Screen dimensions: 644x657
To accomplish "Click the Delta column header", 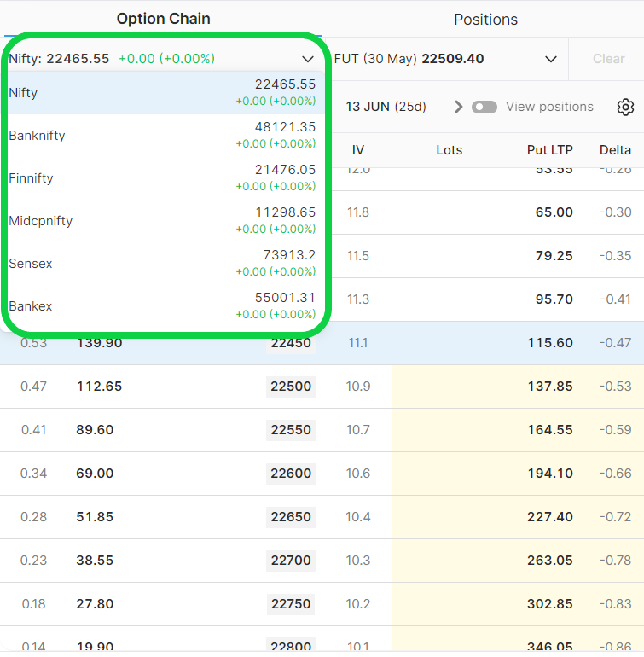I will click(x=615, y=150).
